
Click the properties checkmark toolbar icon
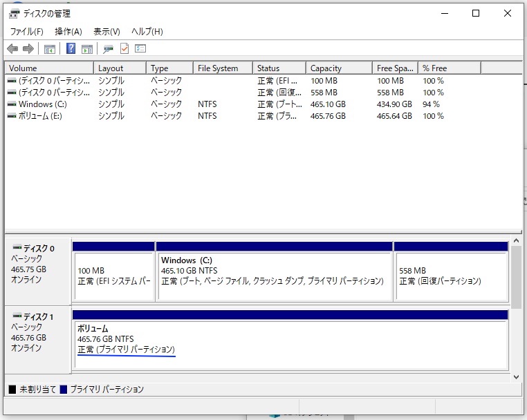[124, 48]
